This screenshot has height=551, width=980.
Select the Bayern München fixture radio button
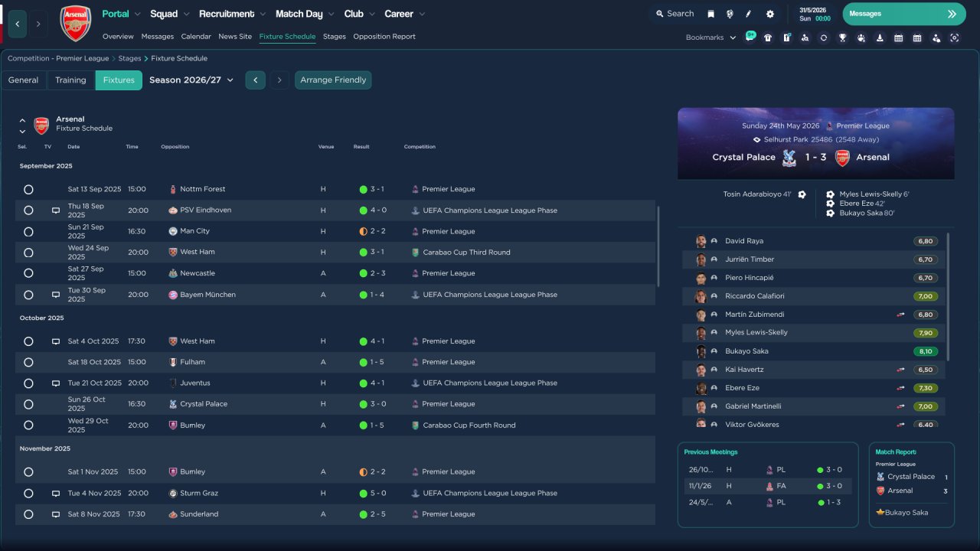point(28,295)
